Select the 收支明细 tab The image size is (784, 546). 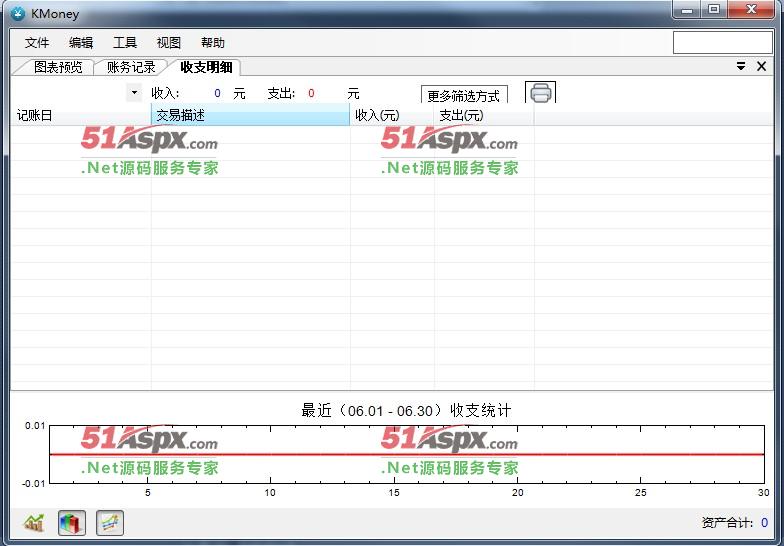tap(206, 67)
